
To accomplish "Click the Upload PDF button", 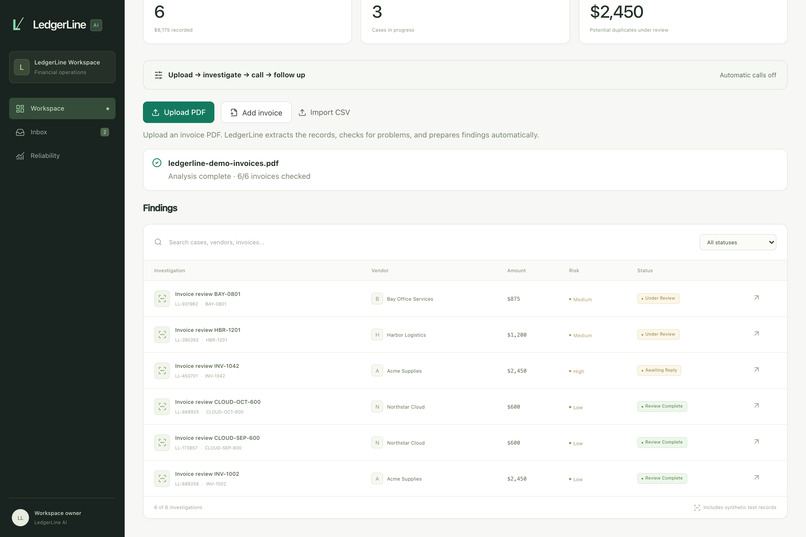I will coord(178,112).
